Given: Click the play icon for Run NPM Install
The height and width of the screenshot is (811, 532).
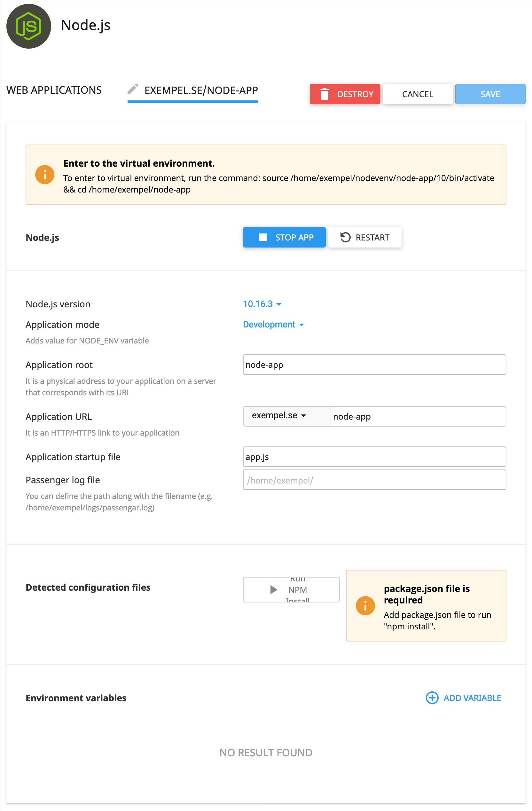Looking at the screenshot, I should (273, 589).
